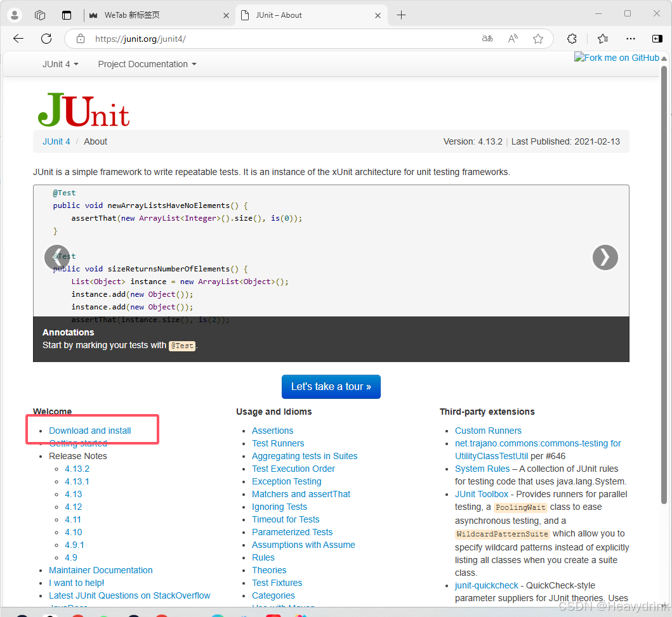
Task: Open release notes 4.13.1 link
Action: (77, 482)
